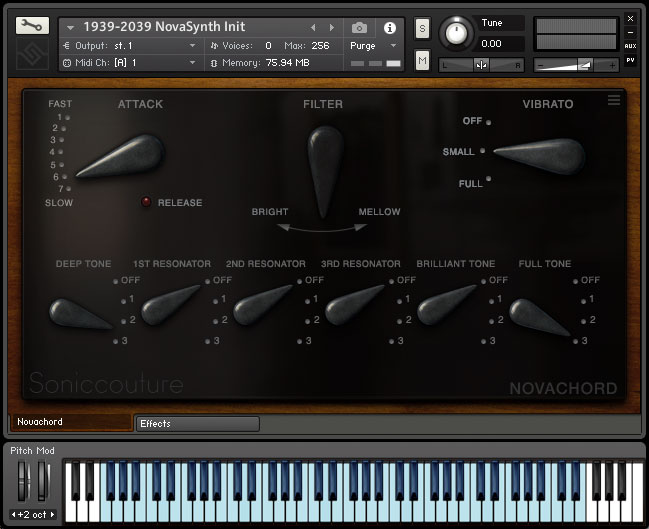The width and height of the screenshot is (649, 529).
Task: Click the Mod wheel
Action: click(x=43, y=481)
